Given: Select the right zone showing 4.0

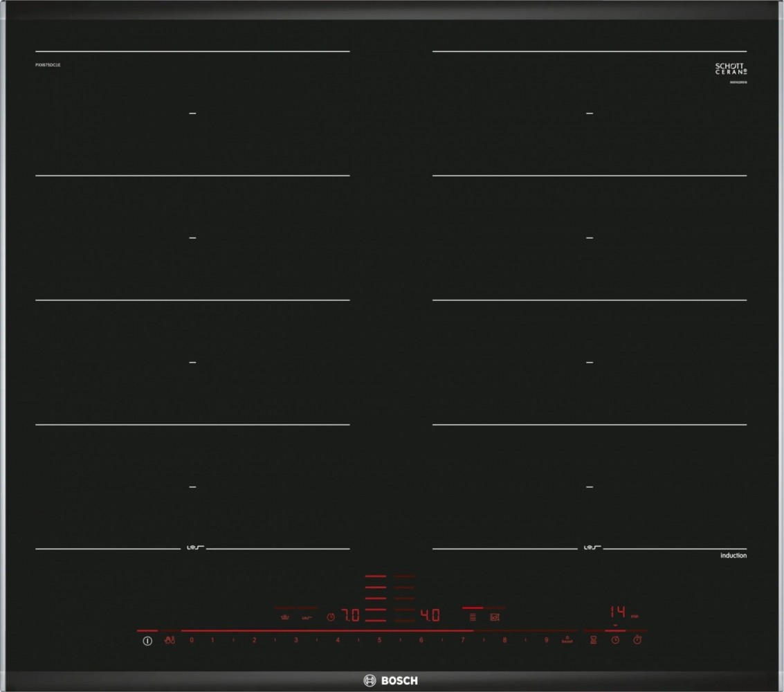Looking at the screenshot, I should 430,615.
